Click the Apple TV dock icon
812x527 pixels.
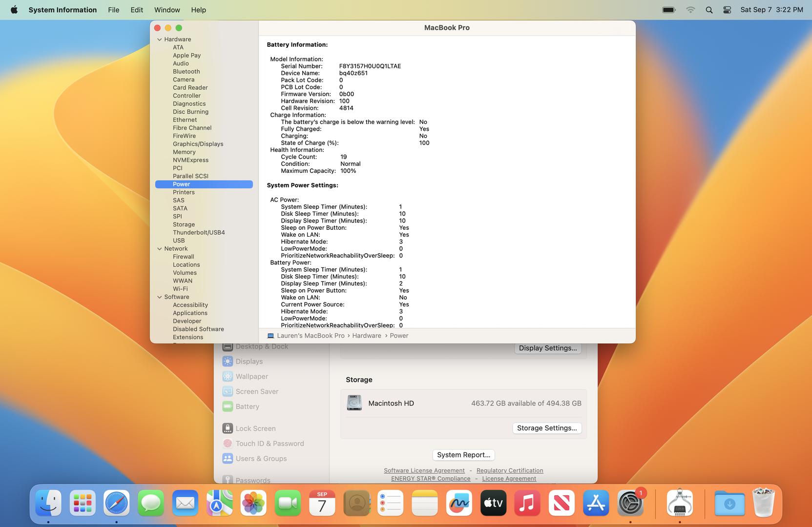(x=493, y=503)
